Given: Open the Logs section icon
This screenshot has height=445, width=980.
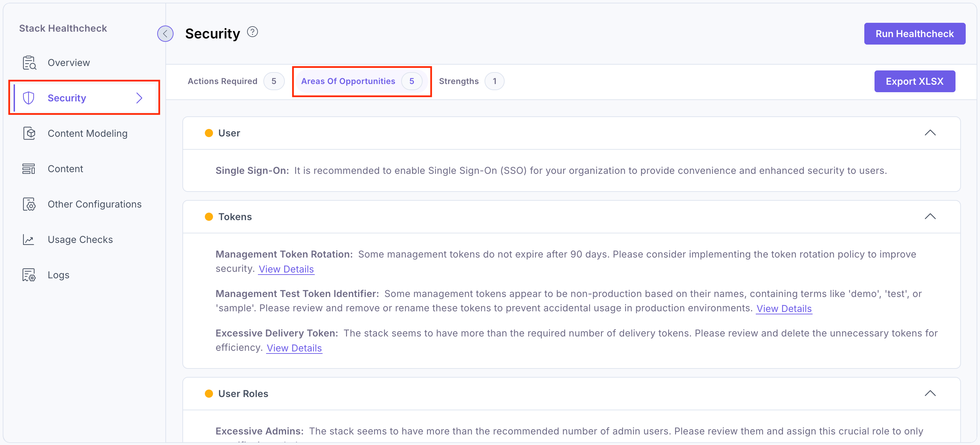Looking at the screenshot, I should [29, 275].
